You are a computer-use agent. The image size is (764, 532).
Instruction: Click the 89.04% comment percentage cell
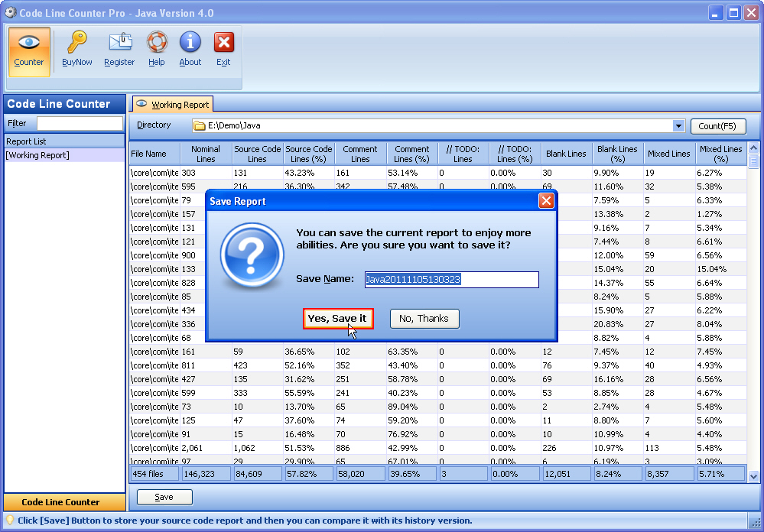pyautogui.click(x=411, y=407)
